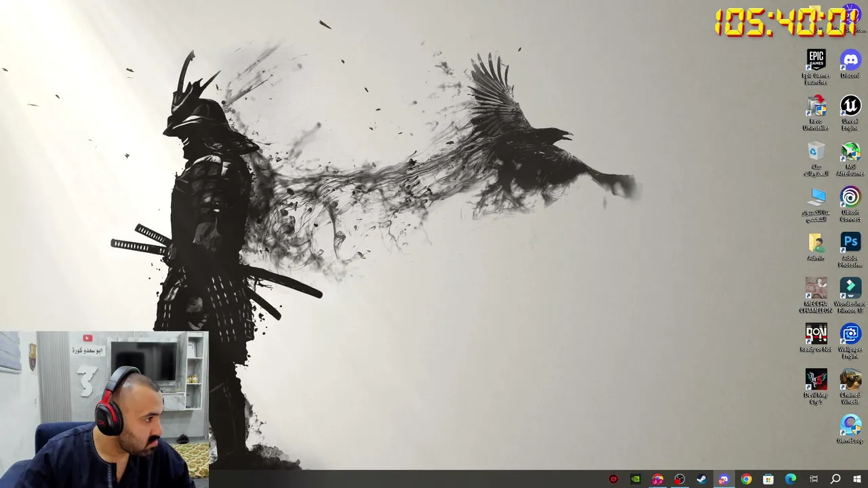Open taskbar Search magnifier
The height and width of the screenshot is (488, 868).
pyautogui.click(x=835, y=479)
